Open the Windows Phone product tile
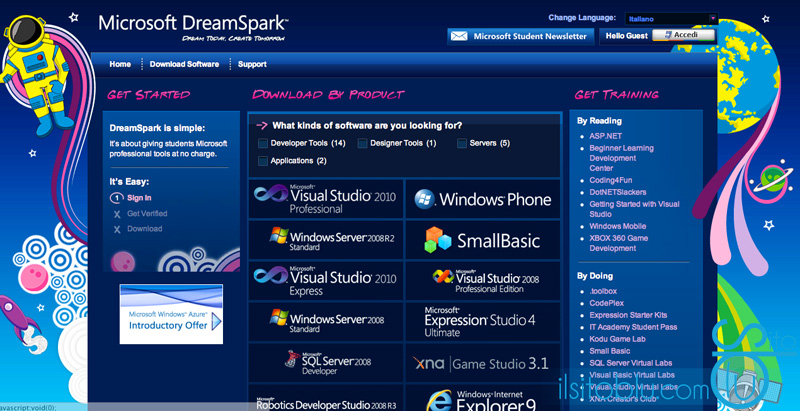Image resolution: width=800 pixels, height=411 pixels. click(x=483, y=199)
